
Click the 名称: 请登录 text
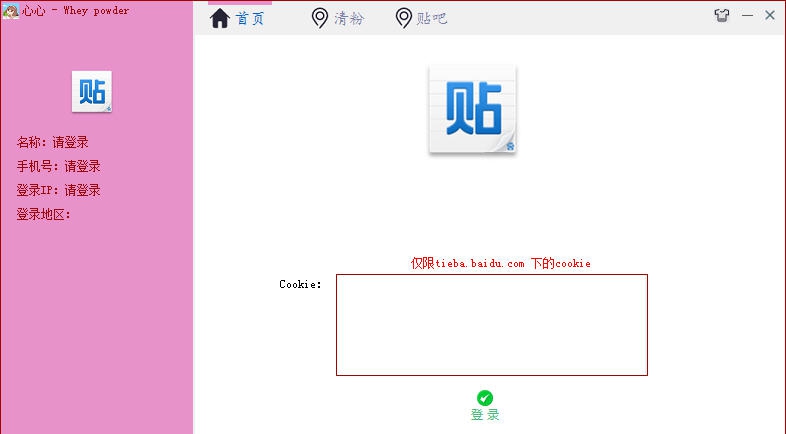click(52, 142)
